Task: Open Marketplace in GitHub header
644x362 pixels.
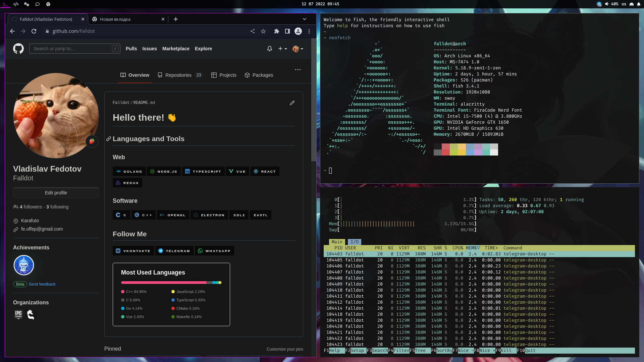Action: coord(176,49)
